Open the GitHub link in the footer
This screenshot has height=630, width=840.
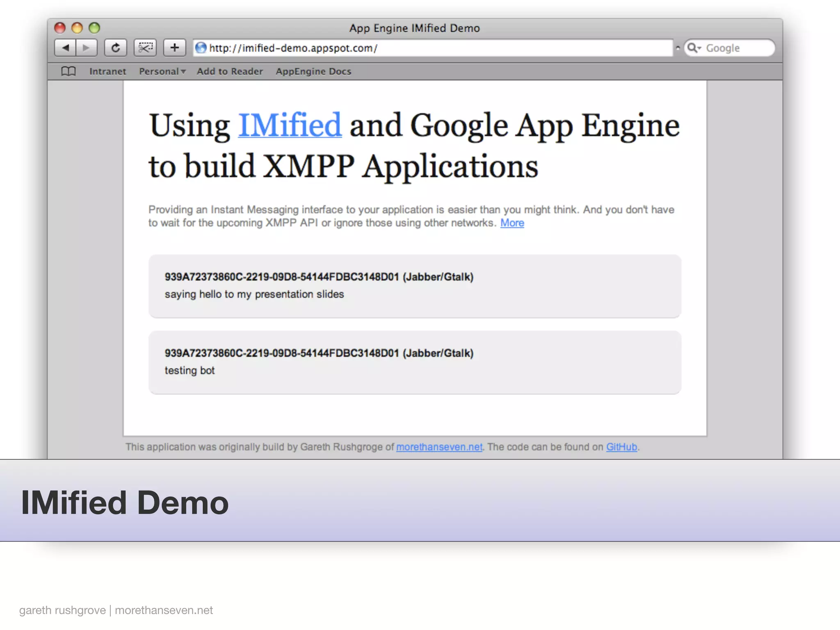pyautogui.click(x=621, y=447)
